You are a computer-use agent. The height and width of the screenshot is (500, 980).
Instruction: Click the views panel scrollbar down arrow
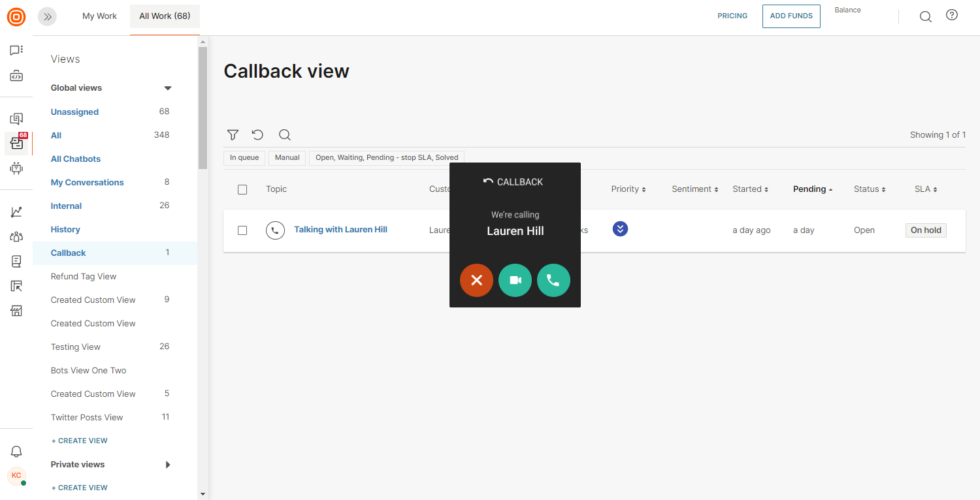(x=203, y=494)
